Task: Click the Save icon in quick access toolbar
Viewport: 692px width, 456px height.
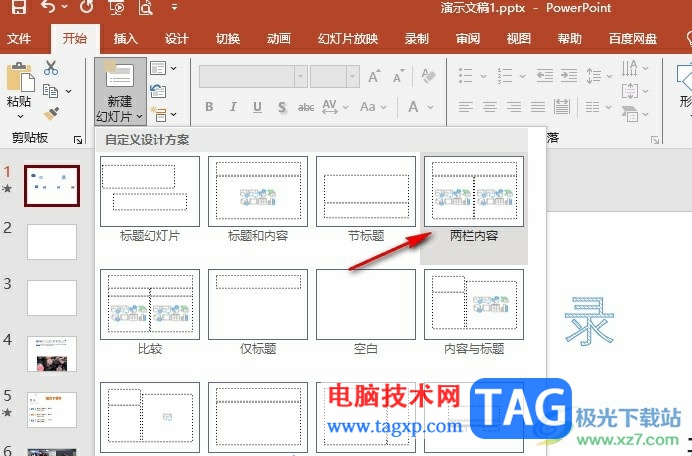Action: pyautogui.click(x=19, y=6)
